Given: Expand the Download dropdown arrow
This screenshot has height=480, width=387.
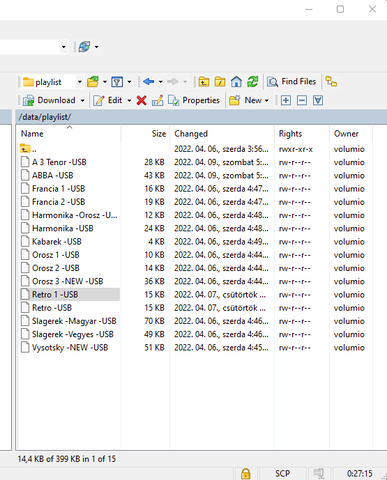Looking at the screenshot, I should (83, 100).
